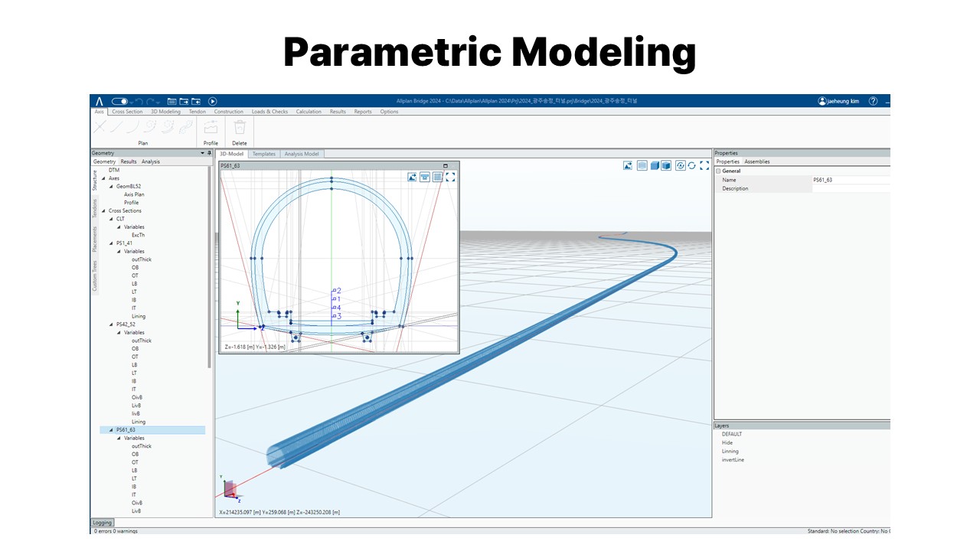Click the Delete icon in the ribbon
Screen dimensions: 980x551
coord(240,129)
